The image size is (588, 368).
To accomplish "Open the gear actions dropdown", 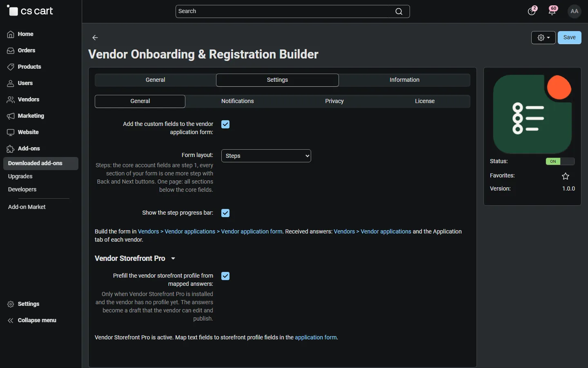I will pyautogui.click(x=543, y=38).
